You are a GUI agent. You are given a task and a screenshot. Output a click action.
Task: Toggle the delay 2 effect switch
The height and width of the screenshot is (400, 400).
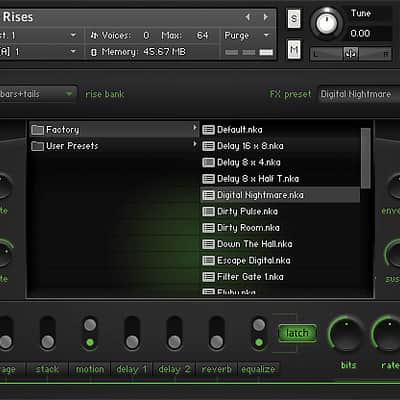click(174, 333)
